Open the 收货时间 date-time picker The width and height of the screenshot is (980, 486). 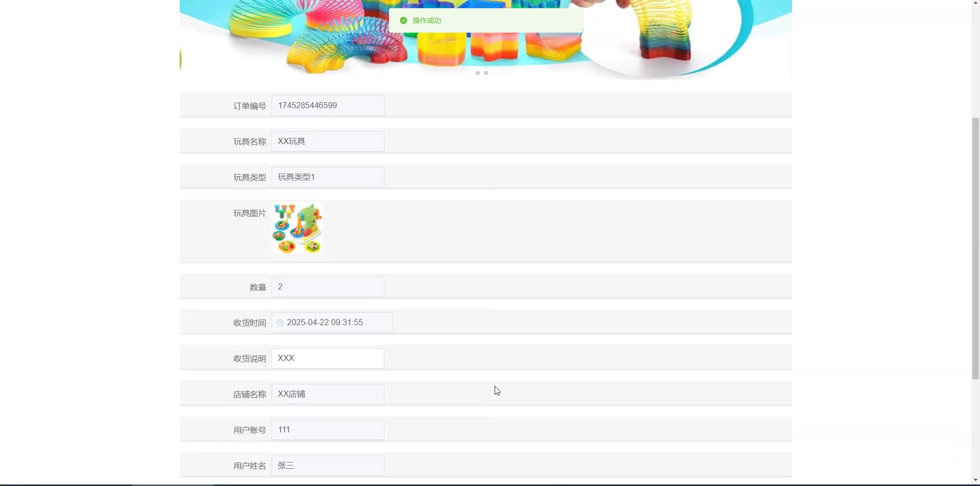click(x=332, y=323)
